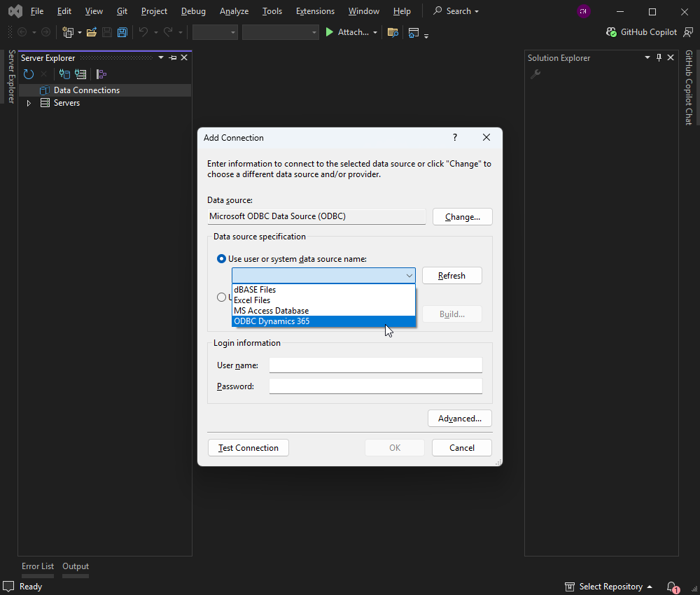The width and height of the screenshot is (700, 595).
Task: Click the Test Connection button
Action: coord(248,448)
